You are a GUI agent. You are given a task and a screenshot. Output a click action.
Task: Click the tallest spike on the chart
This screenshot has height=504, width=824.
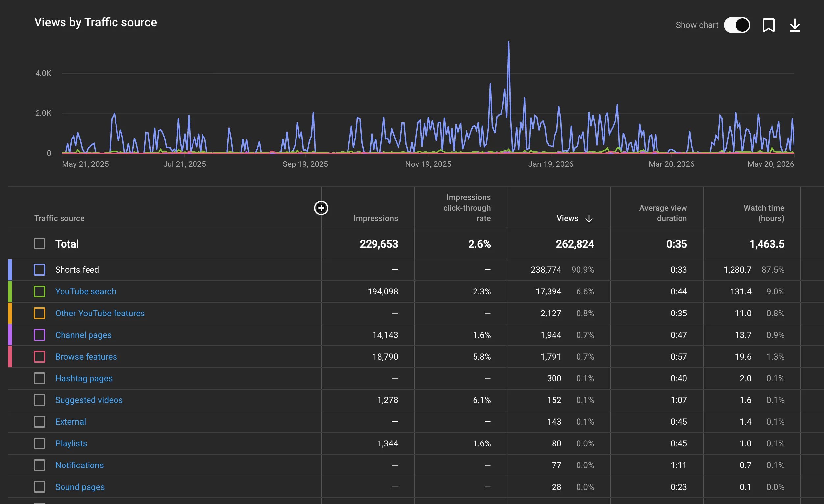509,43
